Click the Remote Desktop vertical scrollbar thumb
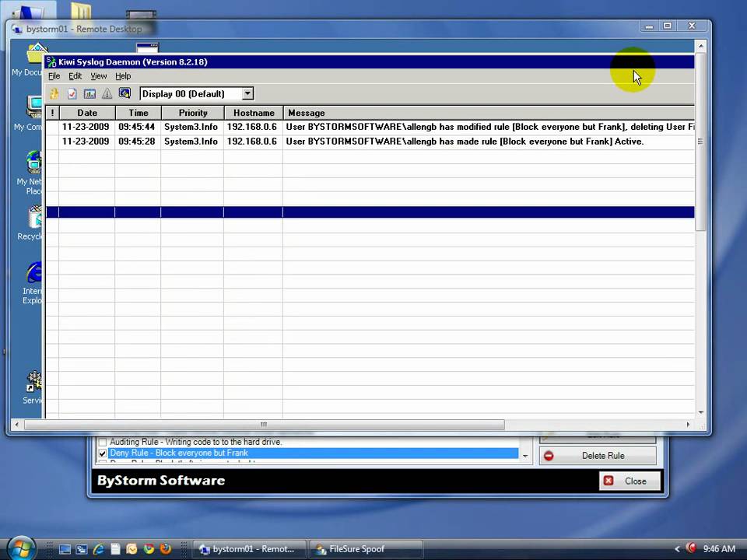The image size is (747, 560). pyautogui.click(x=700, y=142)
